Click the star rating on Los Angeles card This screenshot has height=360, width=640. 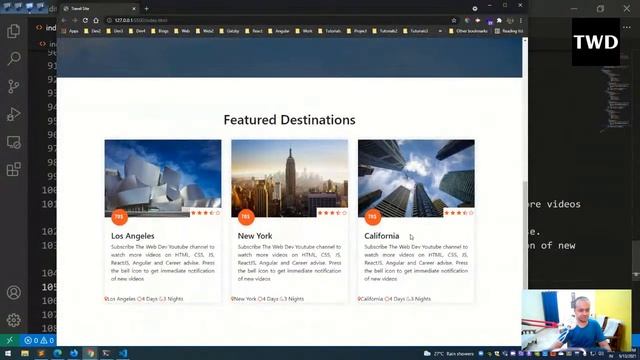[x=206, y=213]
